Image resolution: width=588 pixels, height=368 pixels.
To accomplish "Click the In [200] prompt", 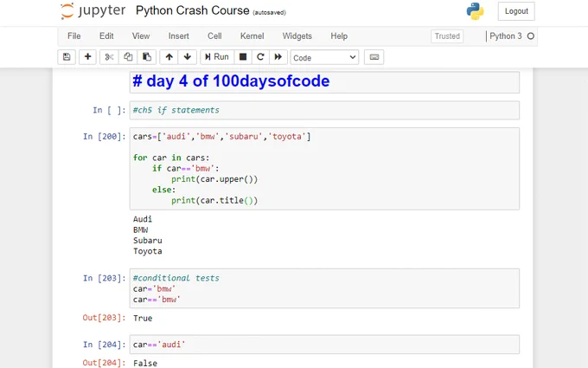I will tap(105, 136).
